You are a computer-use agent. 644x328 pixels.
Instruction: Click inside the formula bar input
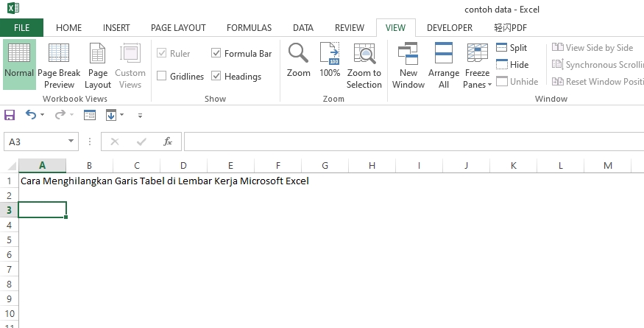[414, 142]
